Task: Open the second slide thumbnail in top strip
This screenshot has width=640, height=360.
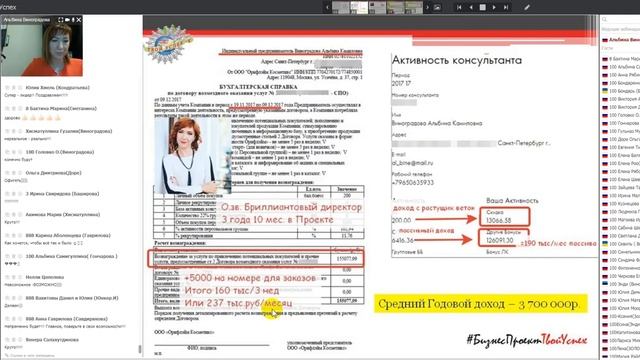Action: click(359, 7)
